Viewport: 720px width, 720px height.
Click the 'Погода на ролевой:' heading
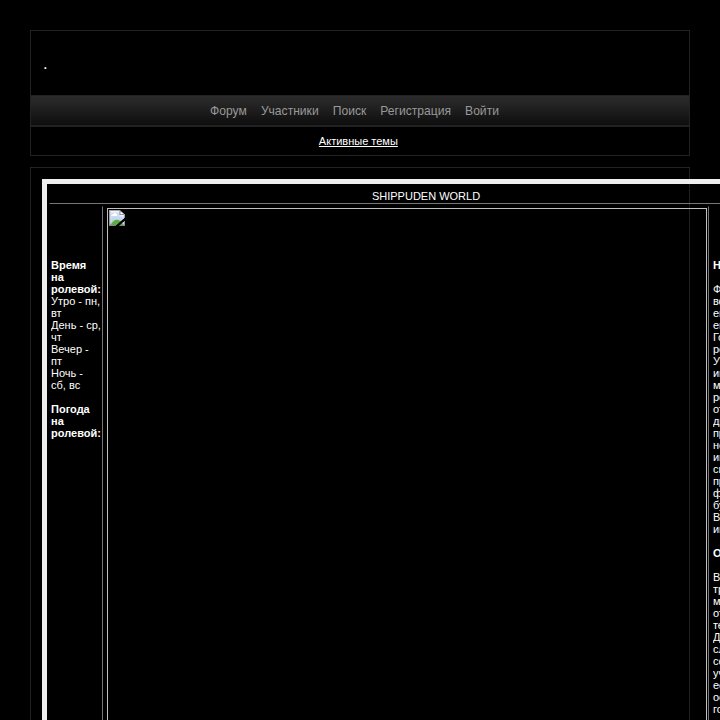(76, 421)
